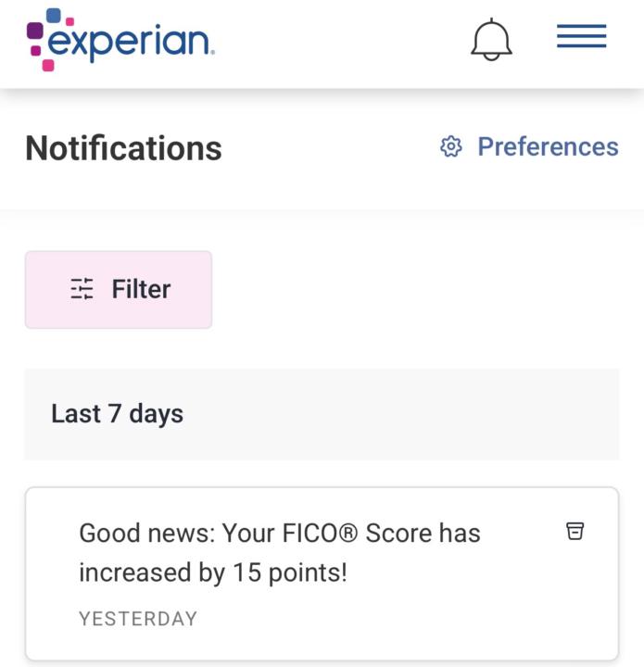Click "increased by 15 points!" text line
This screenshot has width=644, height=667.
pyautogui.click(x=212, y=573)
